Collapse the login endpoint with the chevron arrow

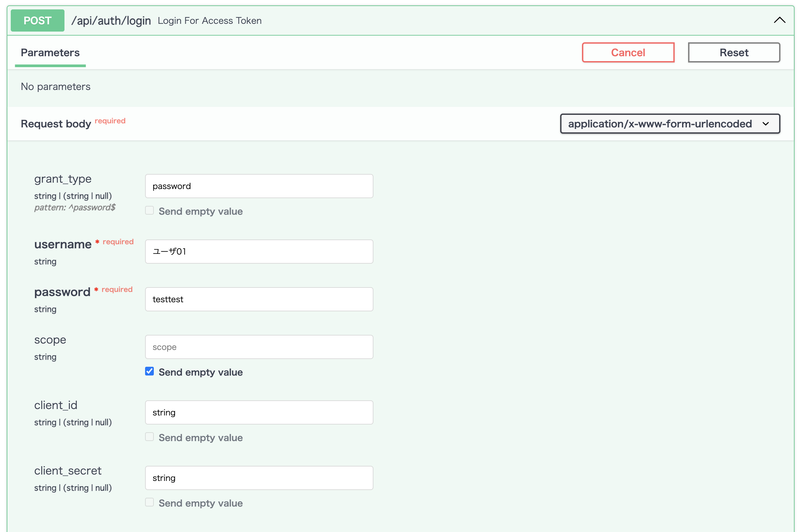coord(779,20)
